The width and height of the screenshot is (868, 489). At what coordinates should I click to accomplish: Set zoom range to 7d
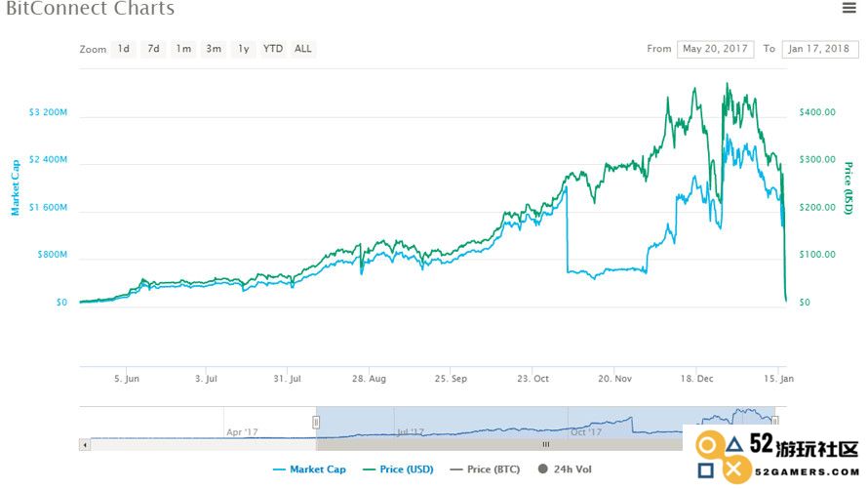coord(153,49)
